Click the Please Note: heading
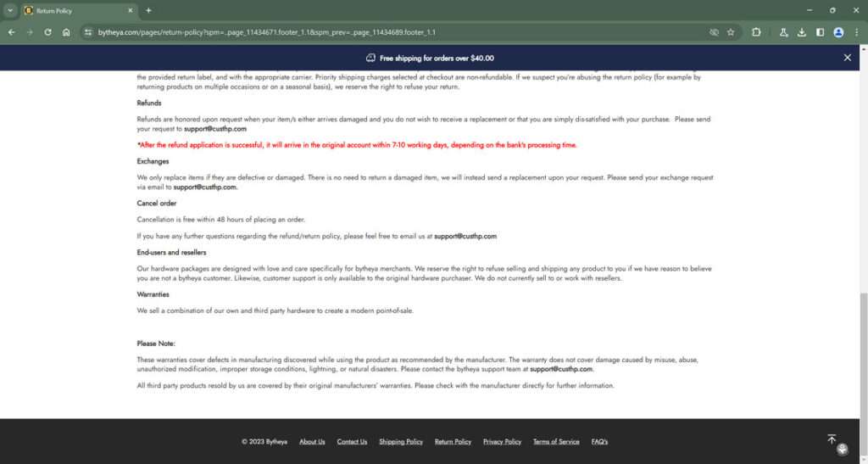 tap(156, 344)
